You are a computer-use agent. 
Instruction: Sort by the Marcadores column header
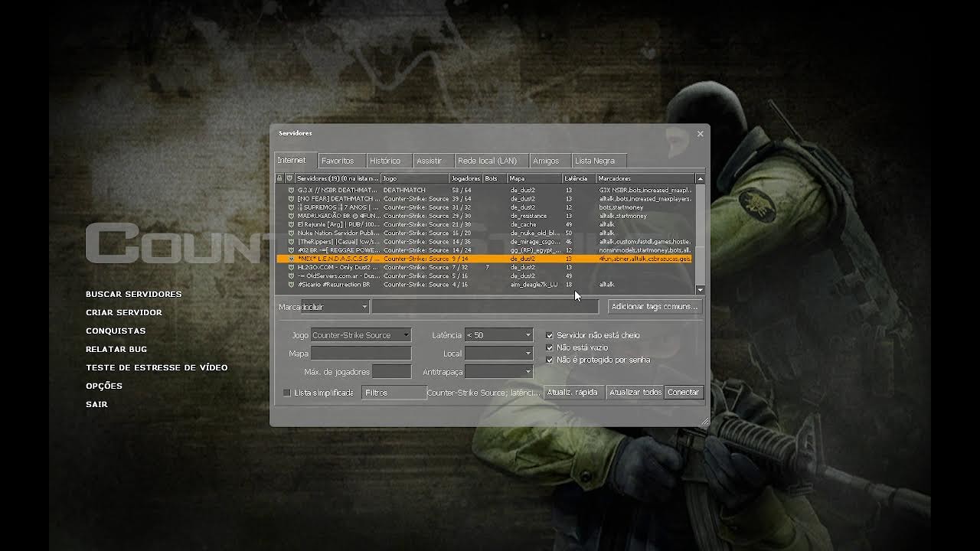click(645, 178)
